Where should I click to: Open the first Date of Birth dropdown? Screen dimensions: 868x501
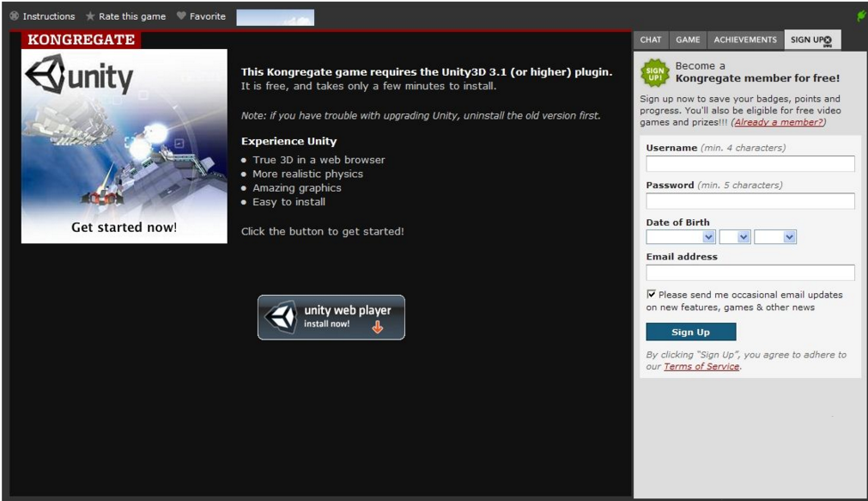[x=681, y=237]
